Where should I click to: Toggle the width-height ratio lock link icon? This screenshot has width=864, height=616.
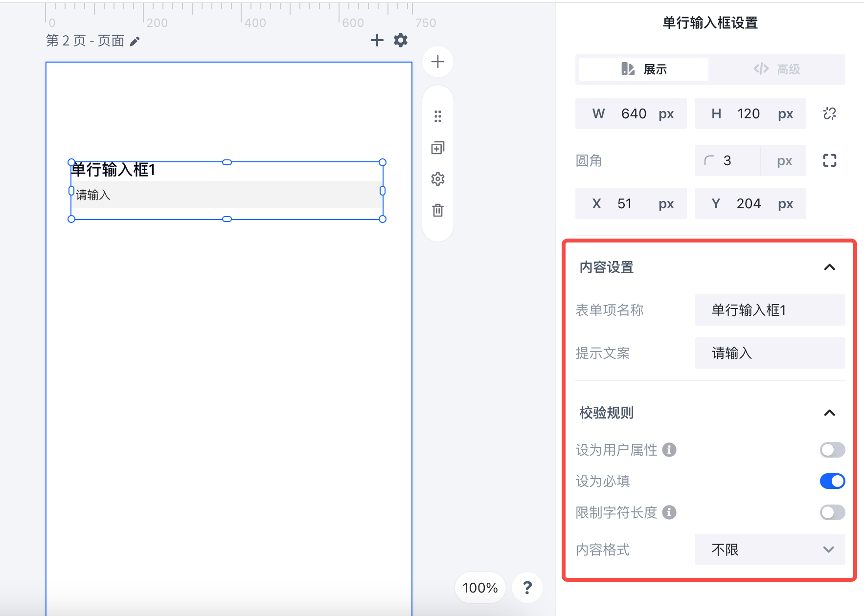click(830, 113)
